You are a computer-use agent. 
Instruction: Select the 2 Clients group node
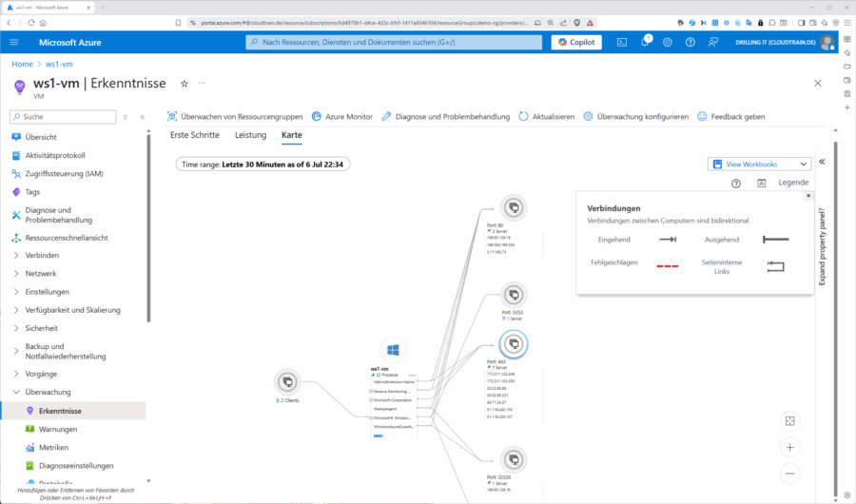pos(287,381)
